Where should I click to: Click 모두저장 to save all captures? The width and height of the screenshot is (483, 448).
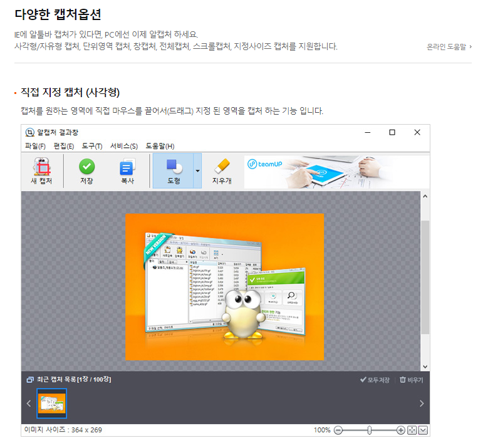pos(375,380)
